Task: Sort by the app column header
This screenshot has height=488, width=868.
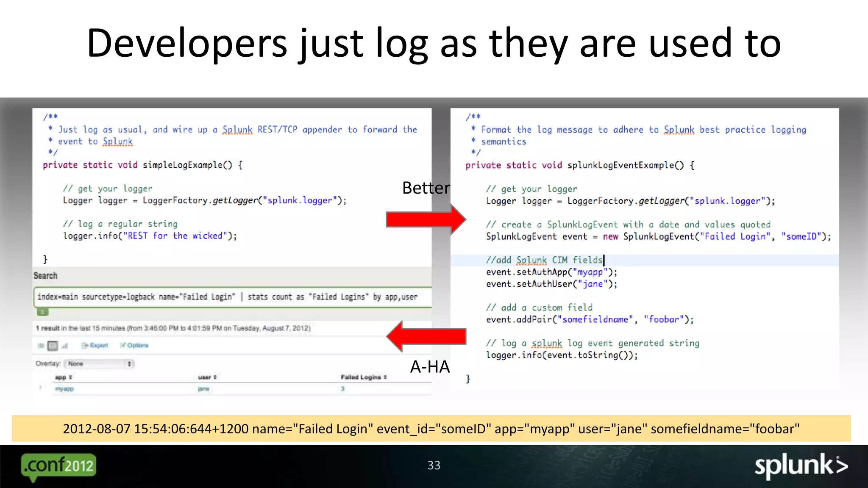Action: point(64,377)
